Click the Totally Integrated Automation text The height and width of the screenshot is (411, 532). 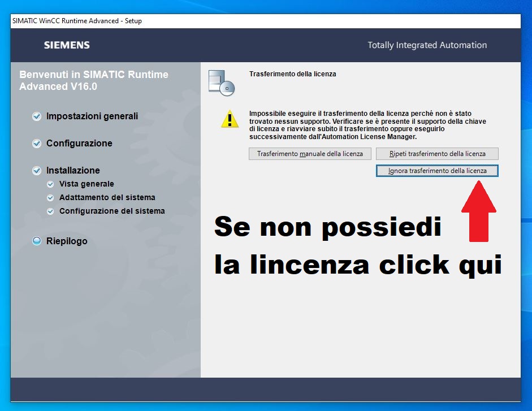coord(427,45)
